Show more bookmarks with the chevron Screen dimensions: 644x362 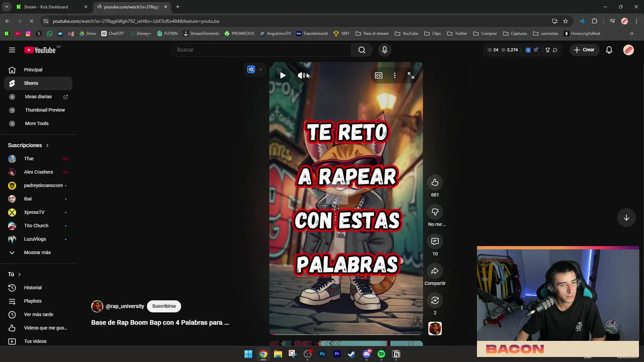632,34
